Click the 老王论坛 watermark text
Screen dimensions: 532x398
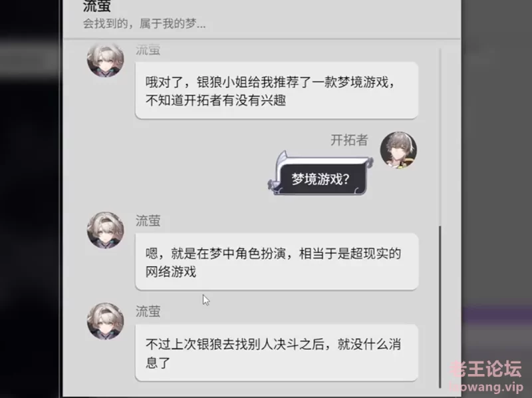(485, 369)
